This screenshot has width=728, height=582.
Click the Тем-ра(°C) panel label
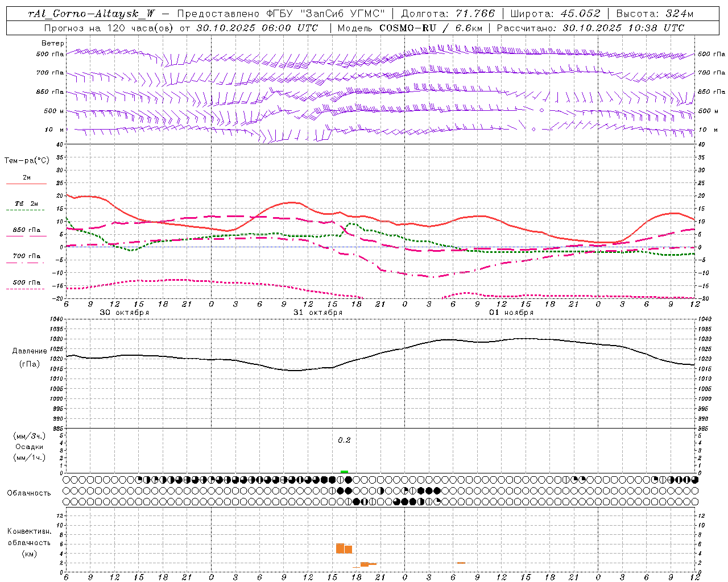27,161
